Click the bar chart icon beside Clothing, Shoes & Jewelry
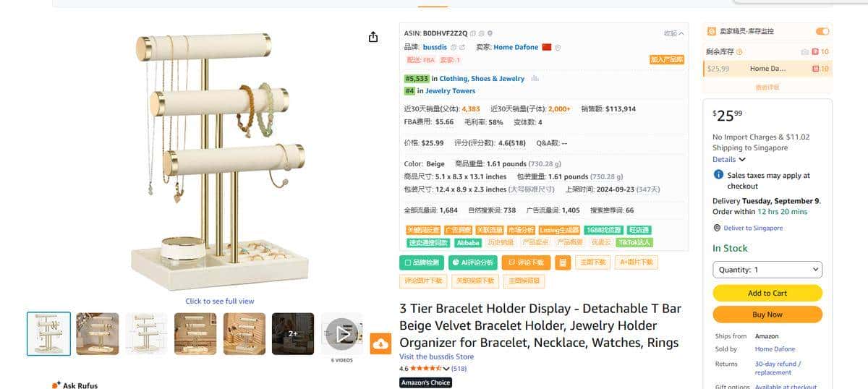868x389 pixels. coord(535,79)
